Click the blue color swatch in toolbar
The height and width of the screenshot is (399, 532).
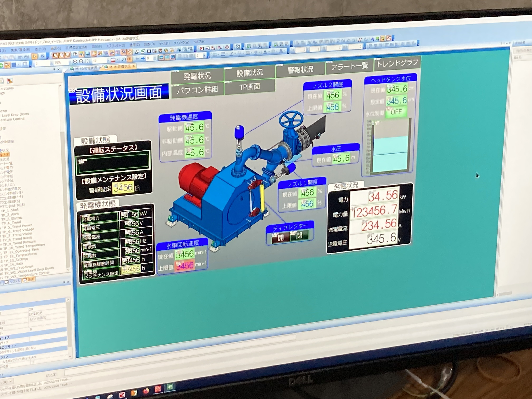click(x=14, y=65)
